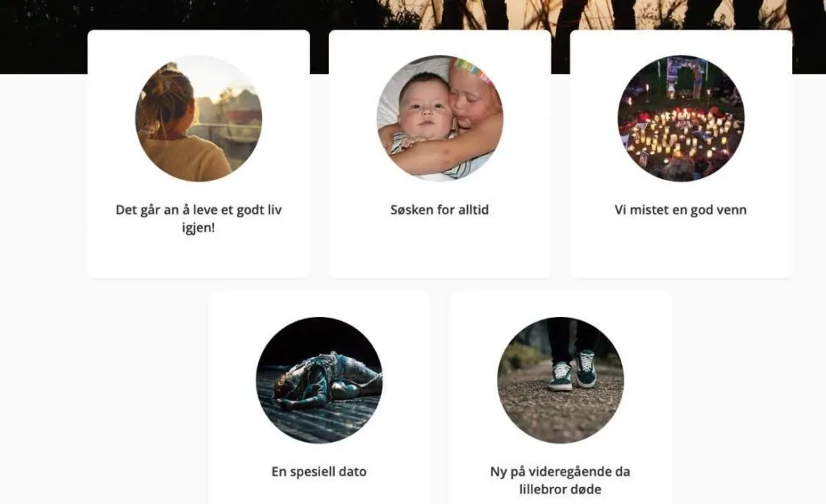Click the word 'igjen!' in the first card
826x504 pixels.
click(198, 227)
